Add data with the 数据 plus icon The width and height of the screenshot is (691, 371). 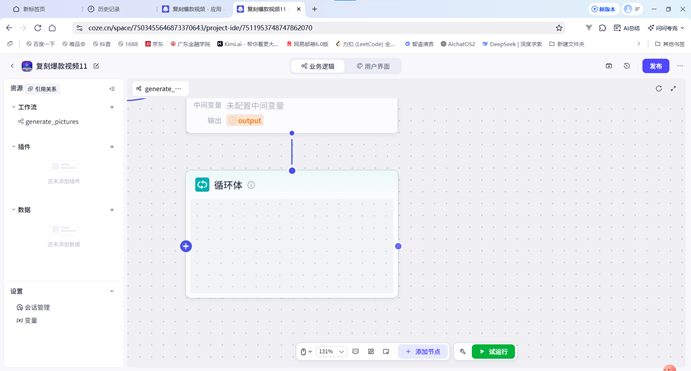coord(112,210)
